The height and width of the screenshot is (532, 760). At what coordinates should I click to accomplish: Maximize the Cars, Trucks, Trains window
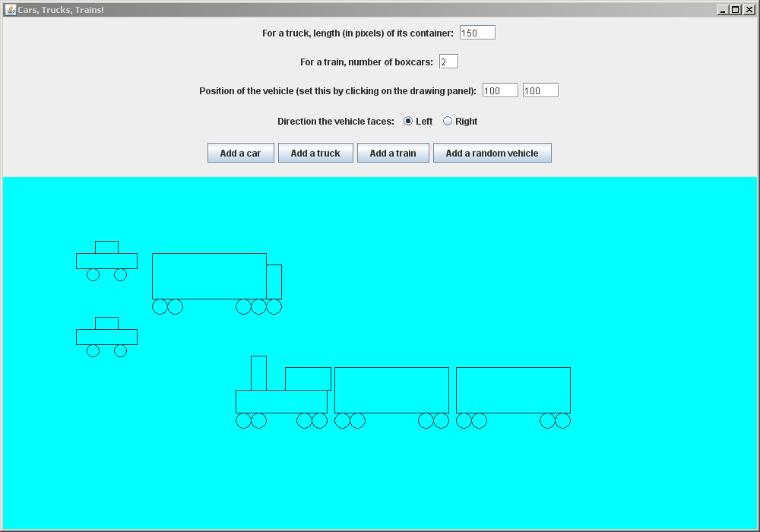(x=735, y=10)
